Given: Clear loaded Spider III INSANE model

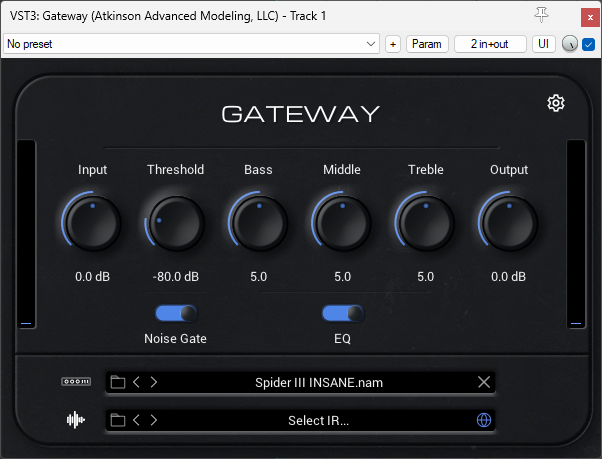Looking at the screenshot, I should coord(484,382).
